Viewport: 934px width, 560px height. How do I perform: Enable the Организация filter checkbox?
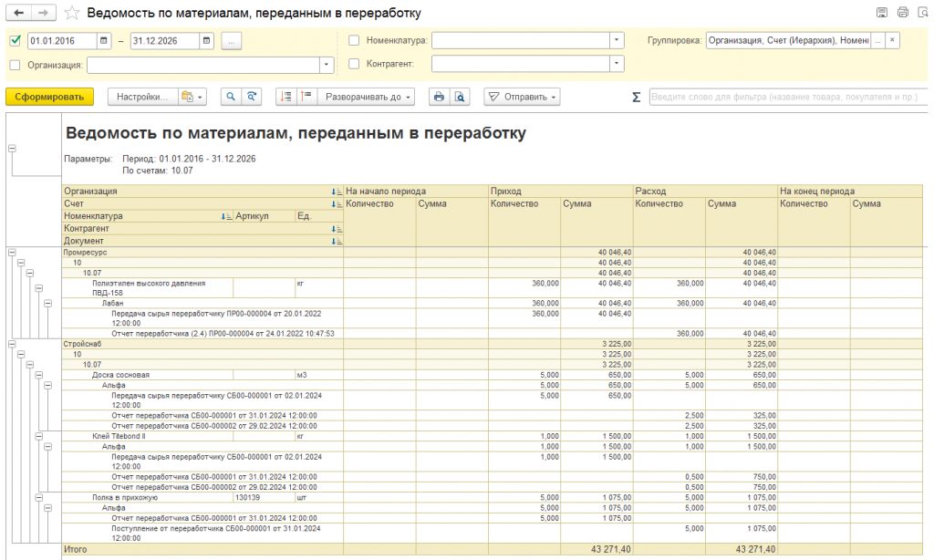[x=16, y=65]
